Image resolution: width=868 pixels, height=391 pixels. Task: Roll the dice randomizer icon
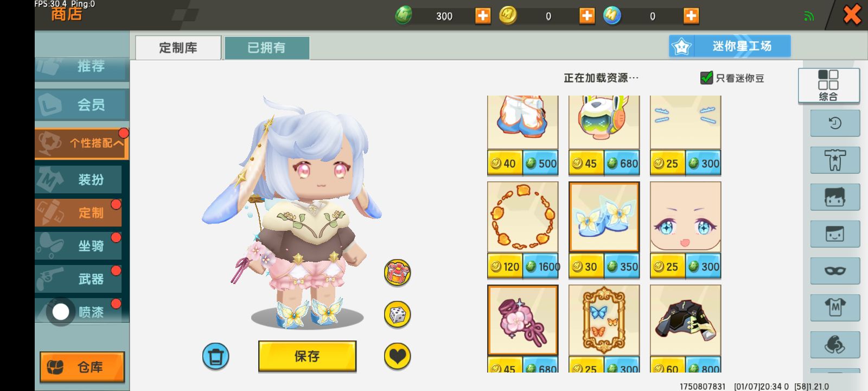(398, 314)
